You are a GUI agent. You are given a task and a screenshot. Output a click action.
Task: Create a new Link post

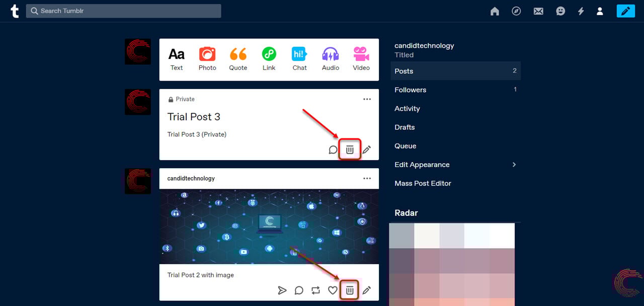[269, 59]
